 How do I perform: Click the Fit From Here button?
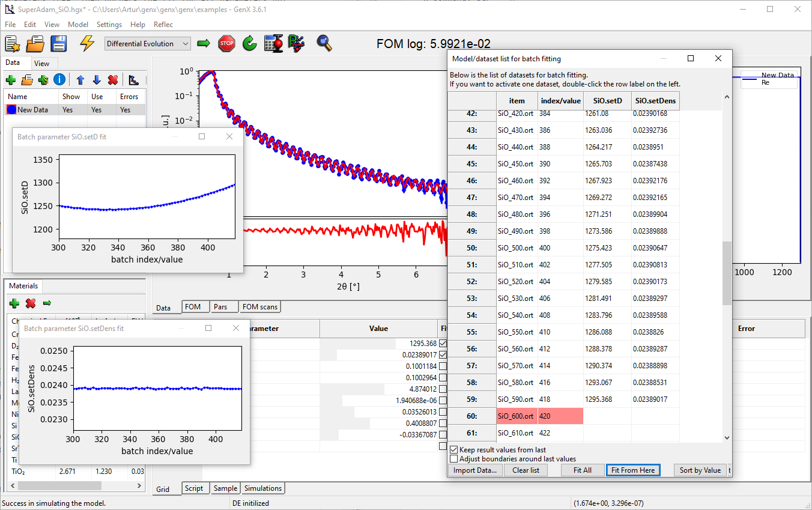pos(633,470)
